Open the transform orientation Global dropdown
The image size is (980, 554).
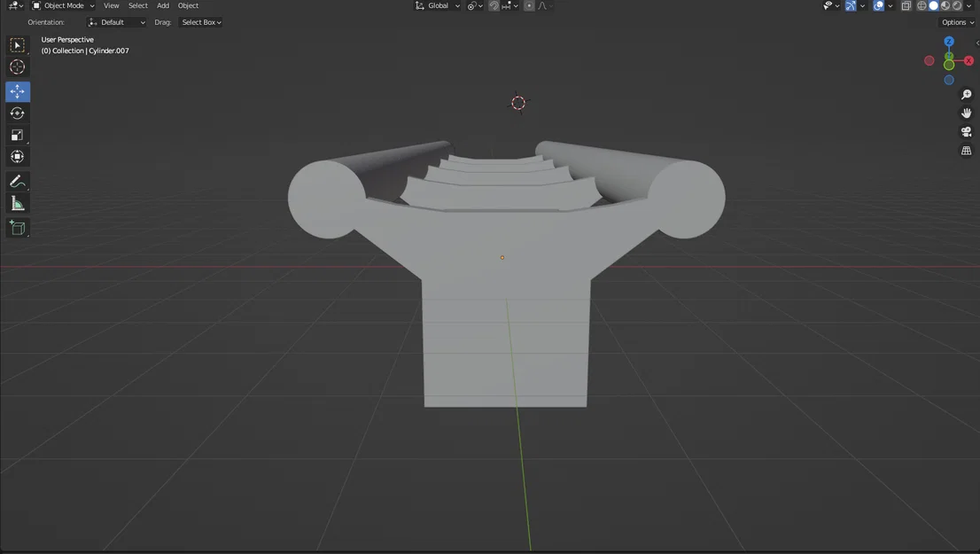pyautogui.click(x=439, y=5)
